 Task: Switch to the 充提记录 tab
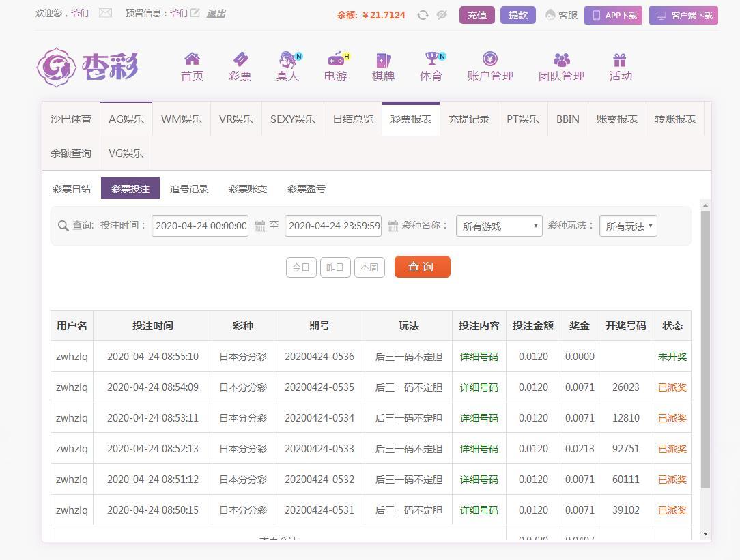[469, 119]
